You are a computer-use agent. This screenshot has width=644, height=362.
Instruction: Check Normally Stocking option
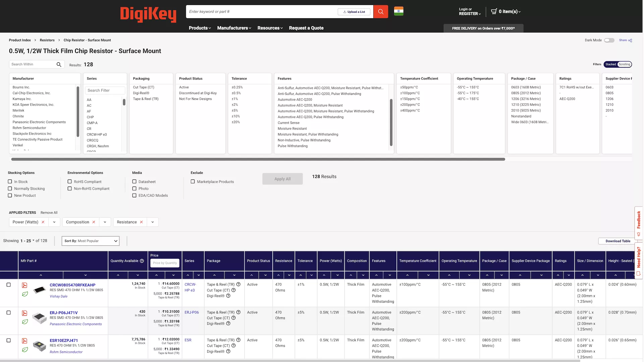[10, 189]
